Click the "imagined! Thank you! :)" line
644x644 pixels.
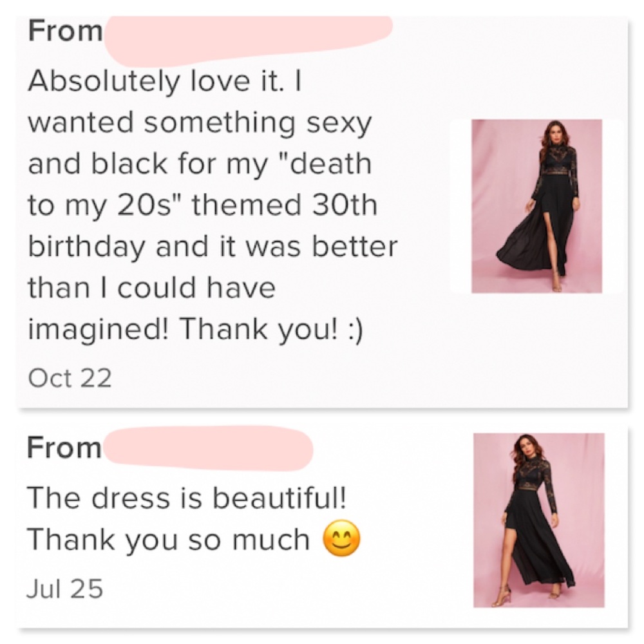(195, 330)
